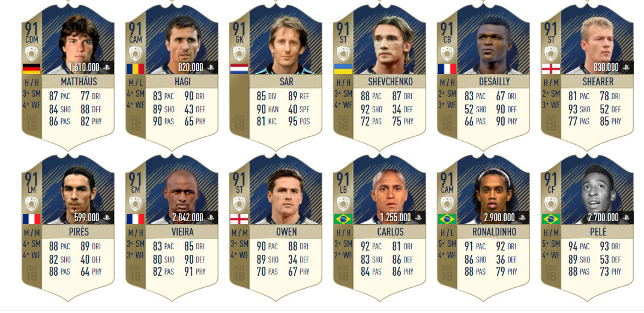Click the Romanian flag on Hagi card

(x=135, y=68)
